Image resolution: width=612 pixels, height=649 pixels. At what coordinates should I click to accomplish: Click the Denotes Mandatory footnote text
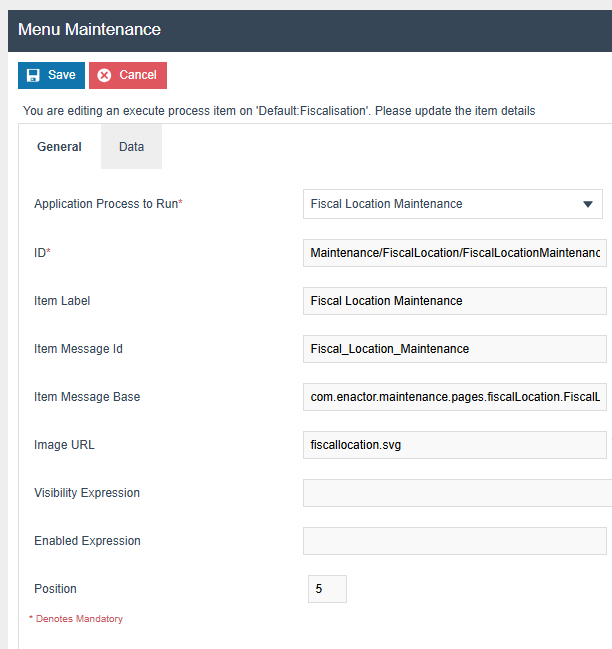78,619
